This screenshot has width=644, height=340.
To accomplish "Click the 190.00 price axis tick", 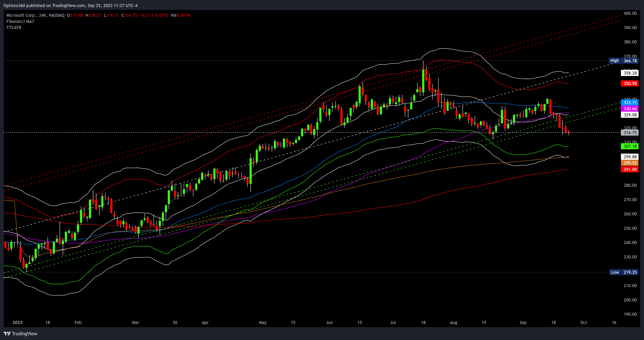I will pyautogui.click(x=630, y=314).
